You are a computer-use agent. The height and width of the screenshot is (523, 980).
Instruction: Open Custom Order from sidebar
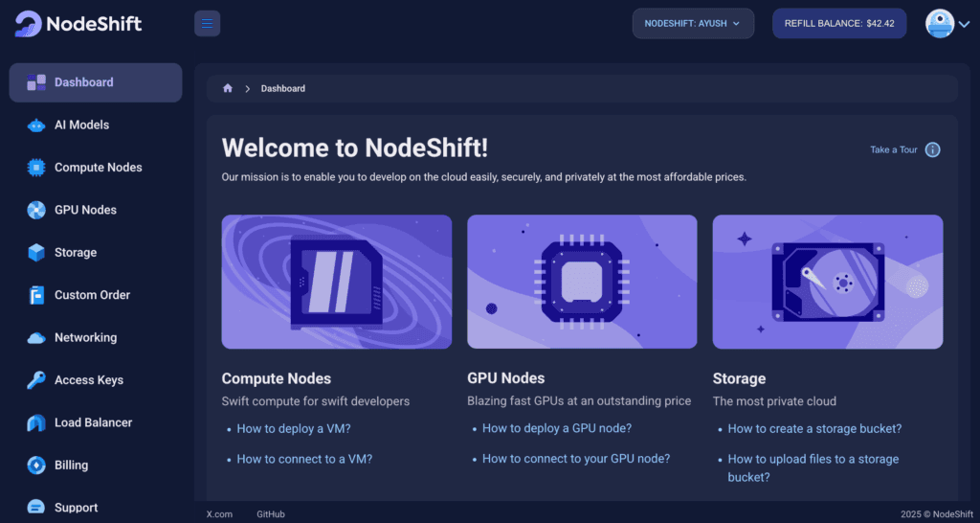coord(92,295)
